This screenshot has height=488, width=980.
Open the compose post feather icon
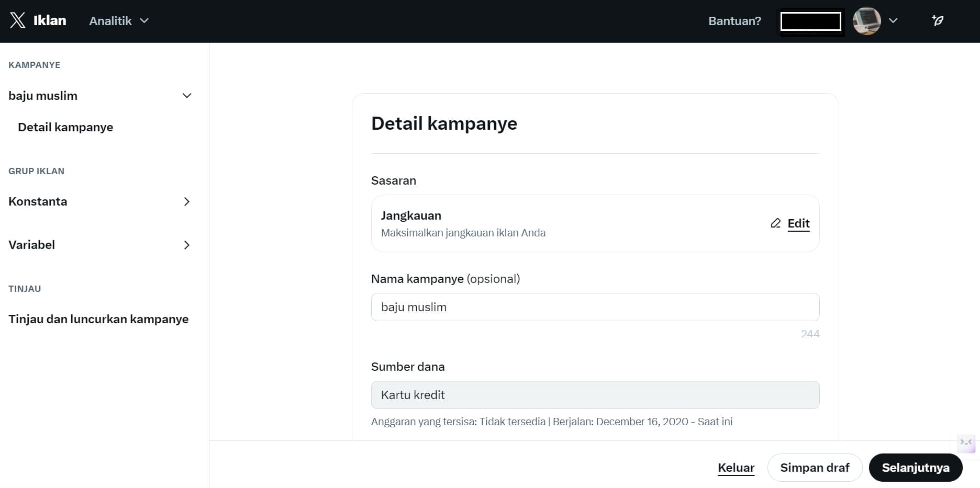click(x=937, y=20)
